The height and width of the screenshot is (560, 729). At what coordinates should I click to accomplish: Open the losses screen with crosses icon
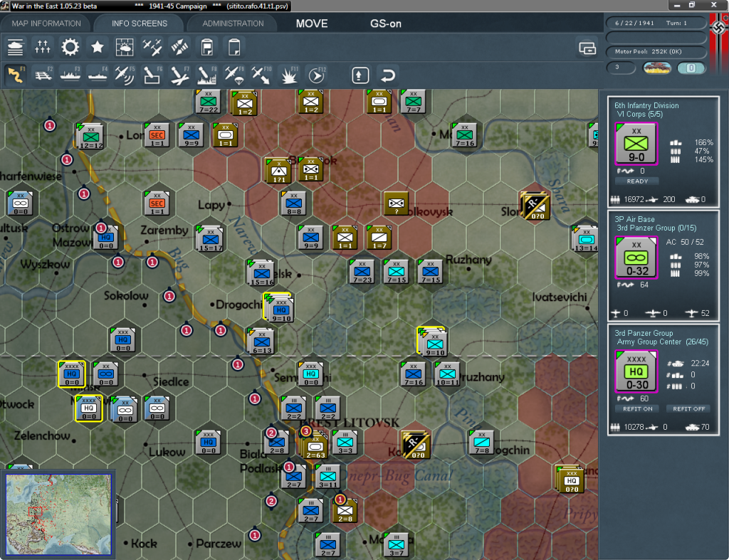coord(42,47)
